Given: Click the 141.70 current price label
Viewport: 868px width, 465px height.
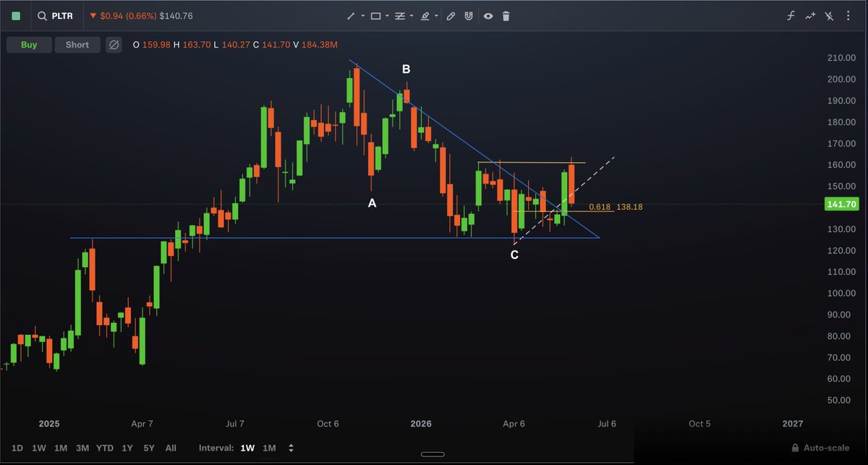Looking at the screenshot, I should pos(841,205).
